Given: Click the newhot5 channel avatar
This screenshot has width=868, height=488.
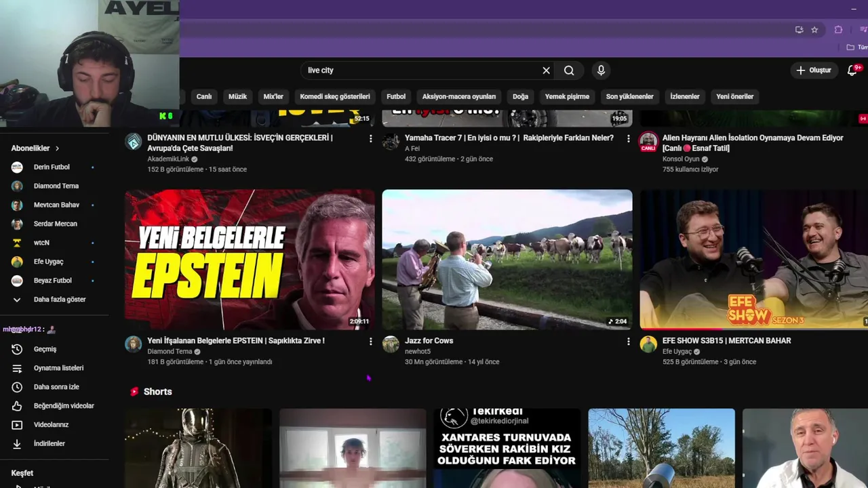Looking at the screenshot, I should tap(391, 344).
